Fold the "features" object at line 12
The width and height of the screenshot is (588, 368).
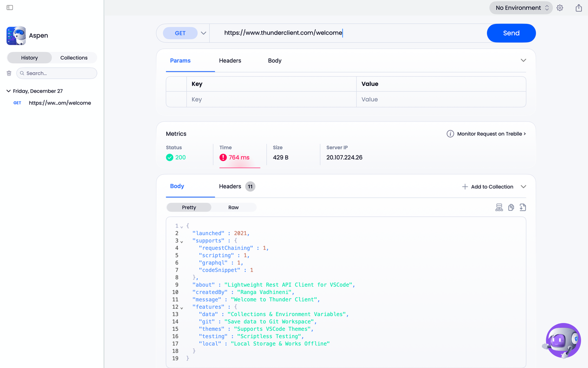(x=181, y=307)
